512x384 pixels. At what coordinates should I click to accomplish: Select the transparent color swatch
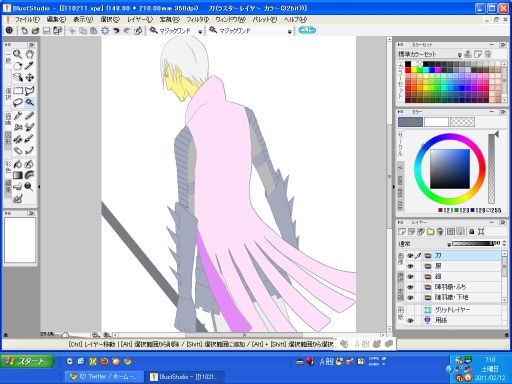point(462,122)
